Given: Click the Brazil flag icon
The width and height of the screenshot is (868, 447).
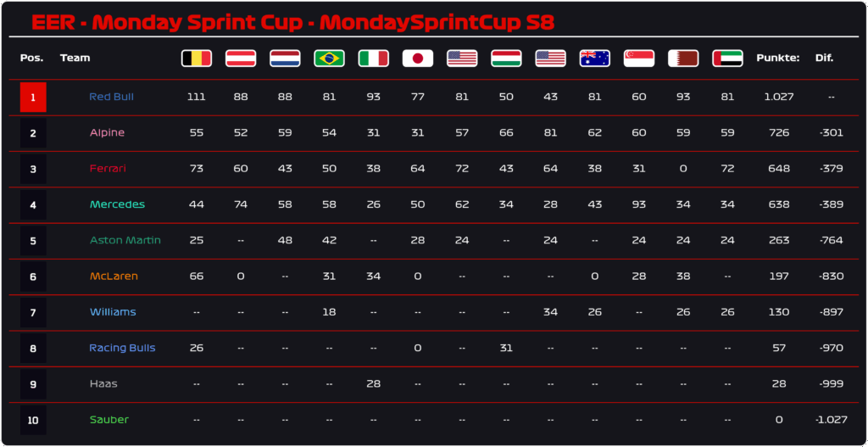Looking at the screenshot, I should (330, 59).
